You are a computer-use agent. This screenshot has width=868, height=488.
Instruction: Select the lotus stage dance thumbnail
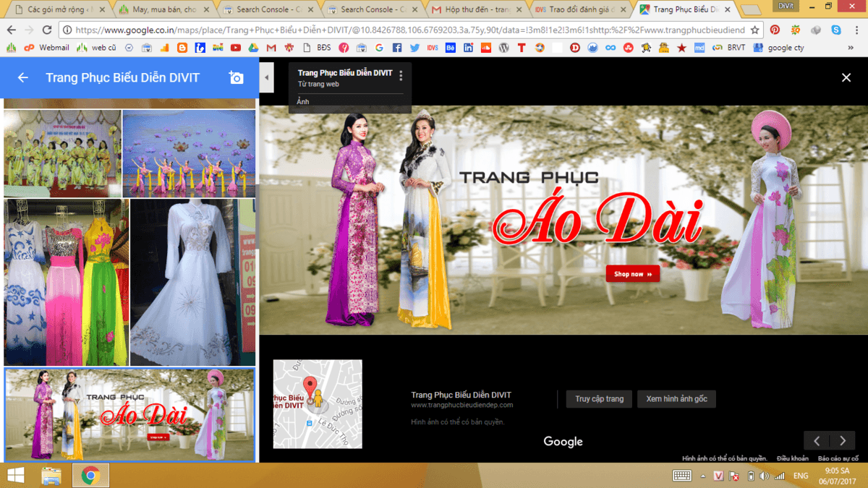tap(189, 153)
